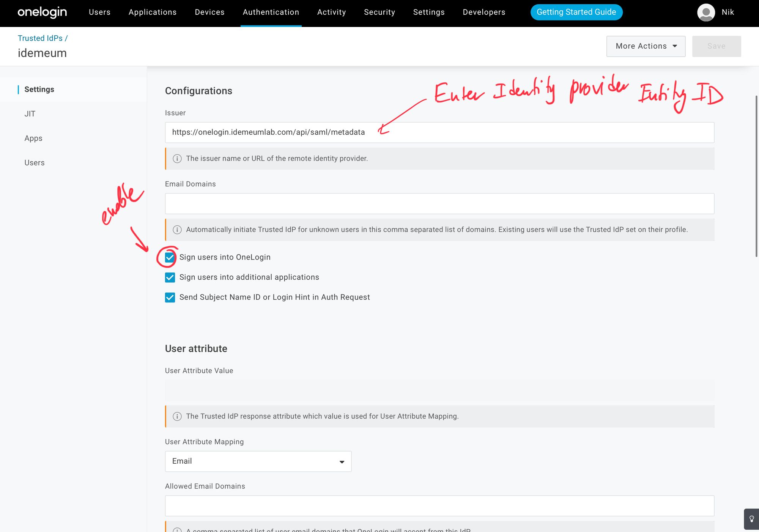Expand User Attribute Mapping Email dropdown
Image resolution: width=759 pixels, height=532 pixels.
(258, 461)
